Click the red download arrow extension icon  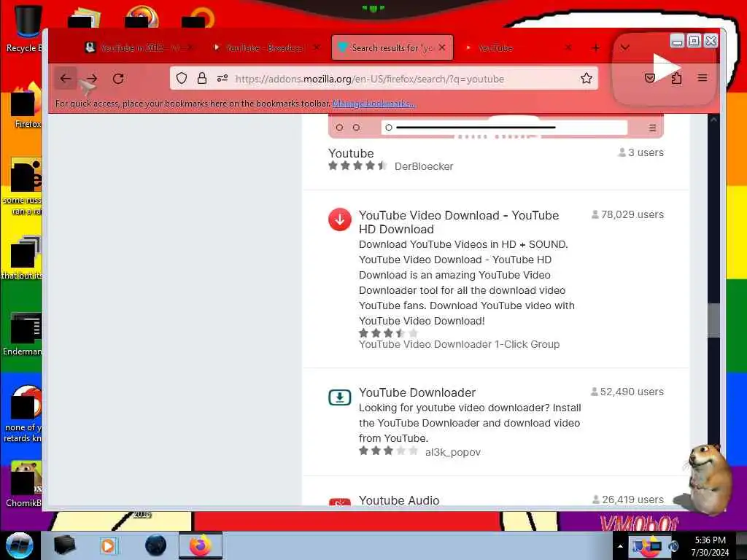coord(340,219)
